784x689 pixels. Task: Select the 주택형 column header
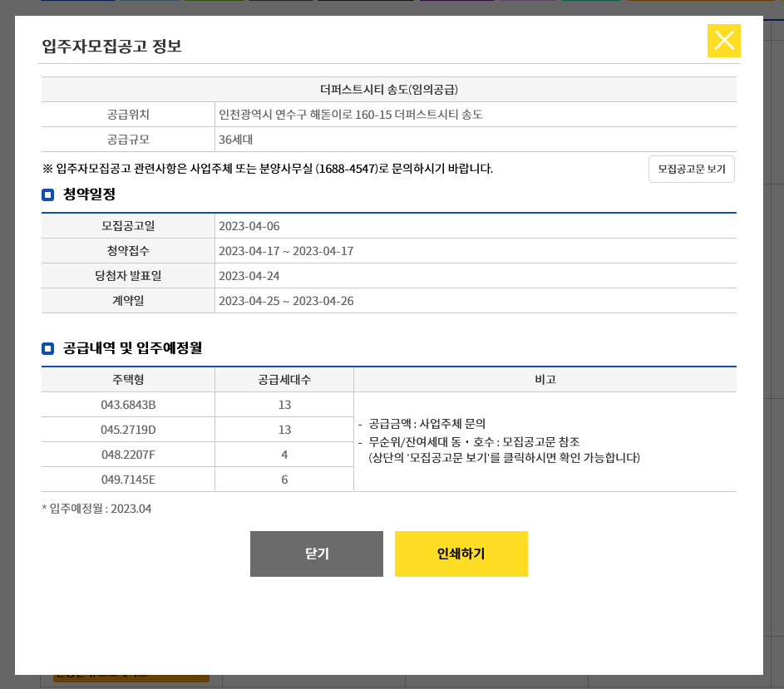tap(128, 380)
